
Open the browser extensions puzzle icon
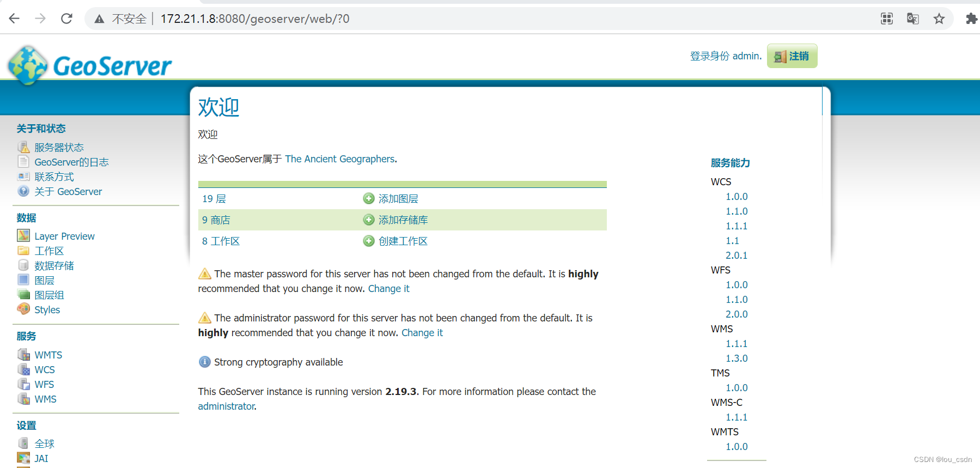(971, 19)
